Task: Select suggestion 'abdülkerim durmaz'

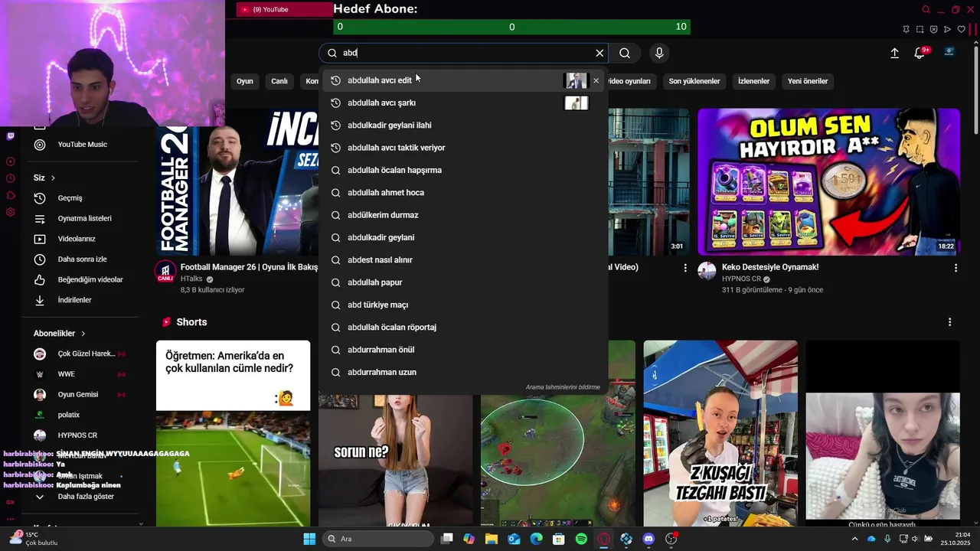Action: click(463, 215)
